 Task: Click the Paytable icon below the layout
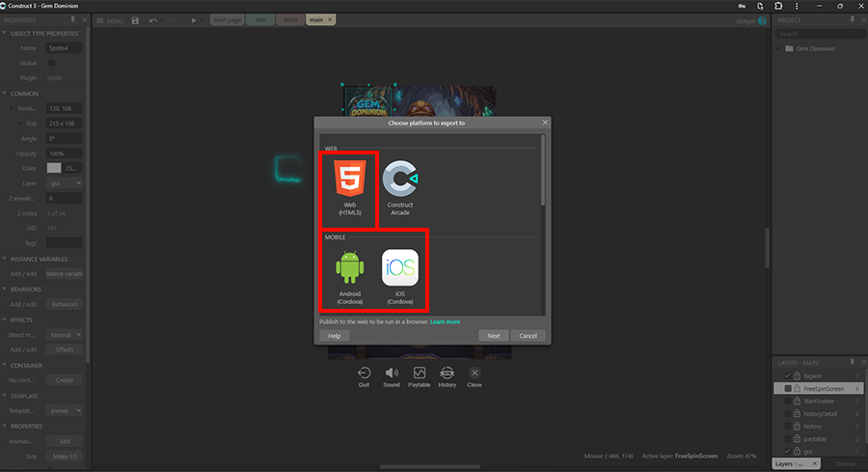[x=420, y=376]
